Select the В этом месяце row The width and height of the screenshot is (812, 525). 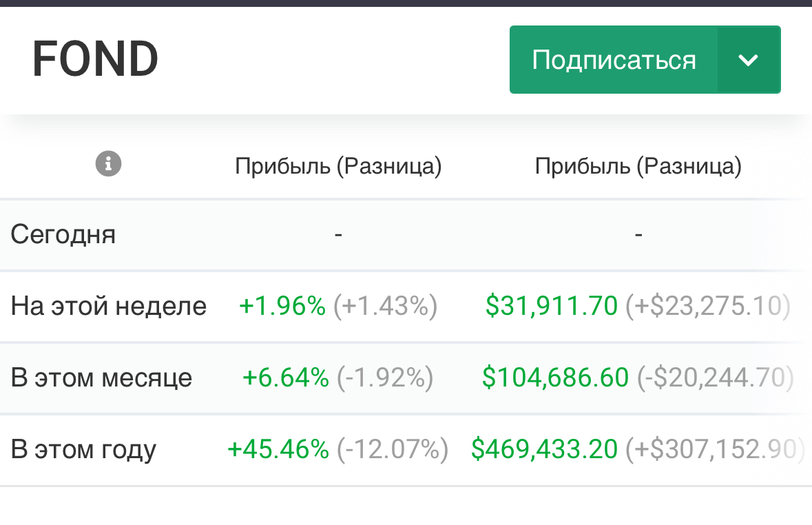102,378
